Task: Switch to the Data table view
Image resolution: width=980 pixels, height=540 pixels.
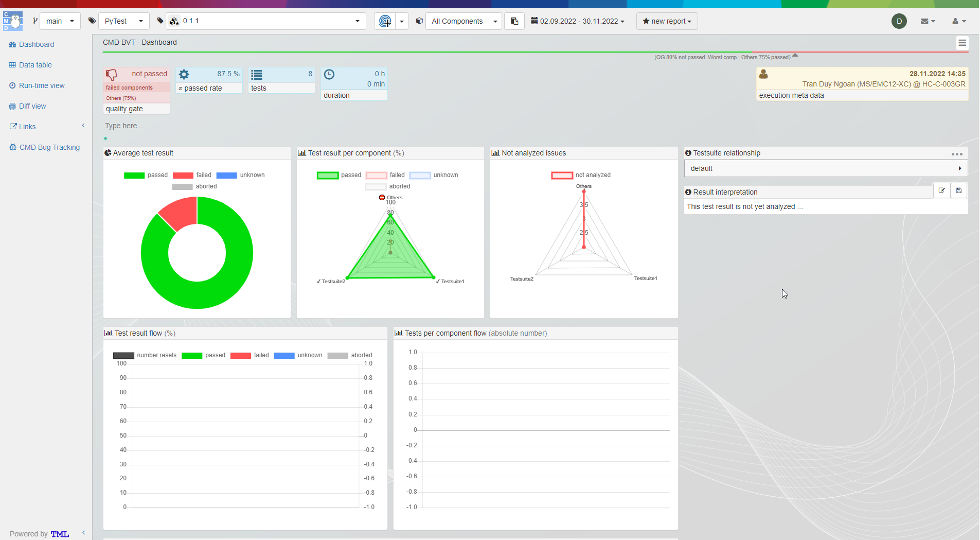Action: [35, 65]
